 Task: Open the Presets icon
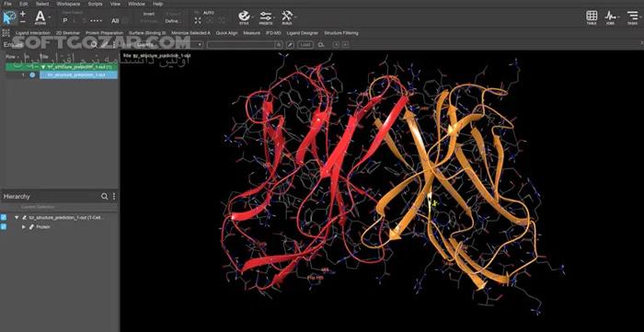tap(266, 17)
